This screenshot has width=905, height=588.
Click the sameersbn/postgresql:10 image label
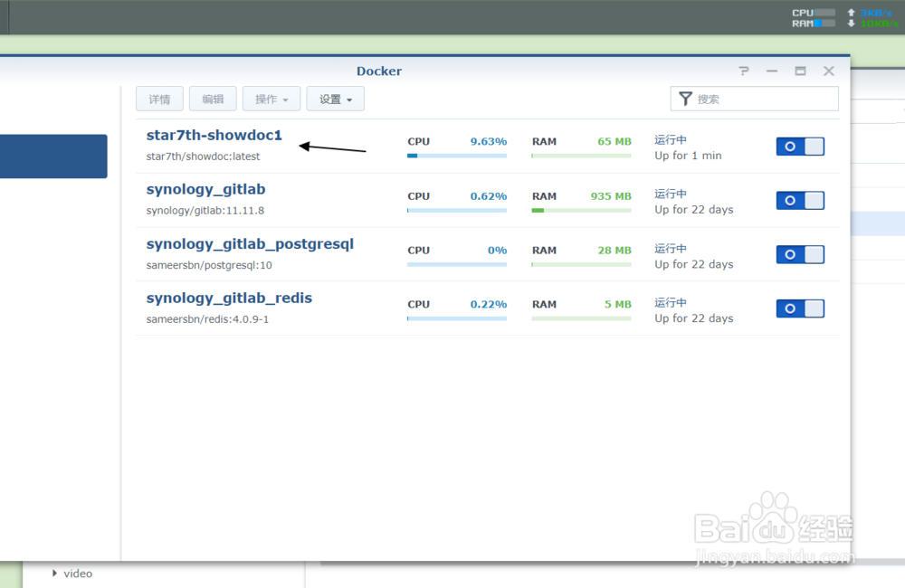pyautogui.click(x=209, y=265)
